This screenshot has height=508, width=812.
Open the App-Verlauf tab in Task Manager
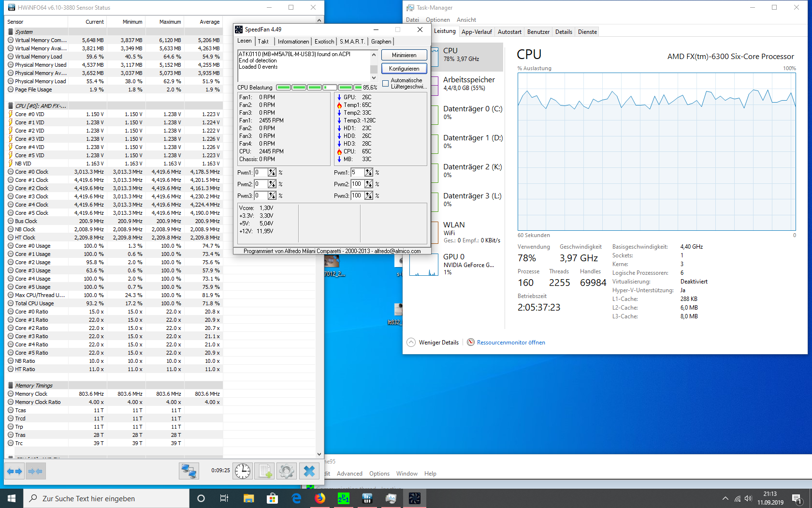[x=477, y=32]
